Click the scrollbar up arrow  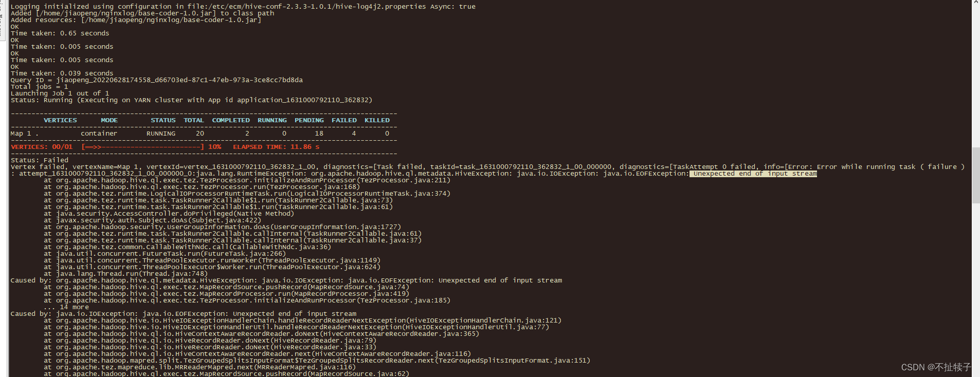[975, 3]
